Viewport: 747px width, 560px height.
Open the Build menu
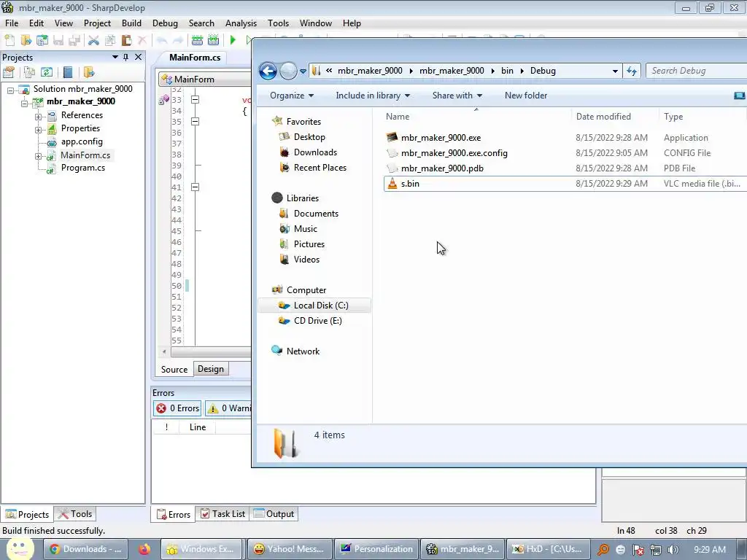(x=131, y=23)
